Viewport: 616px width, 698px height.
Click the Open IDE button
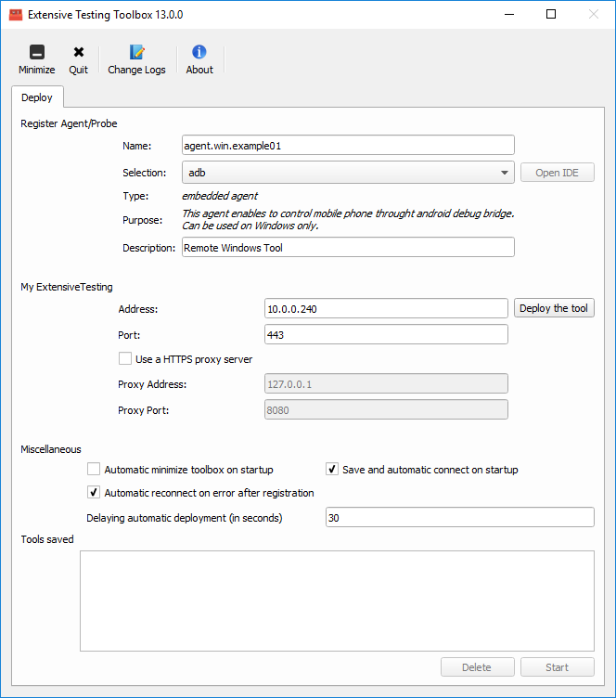click(558, 173)
